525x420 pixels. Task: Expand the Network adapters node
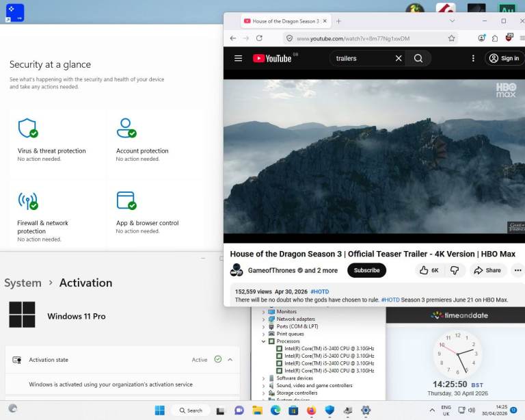[263, 319]
